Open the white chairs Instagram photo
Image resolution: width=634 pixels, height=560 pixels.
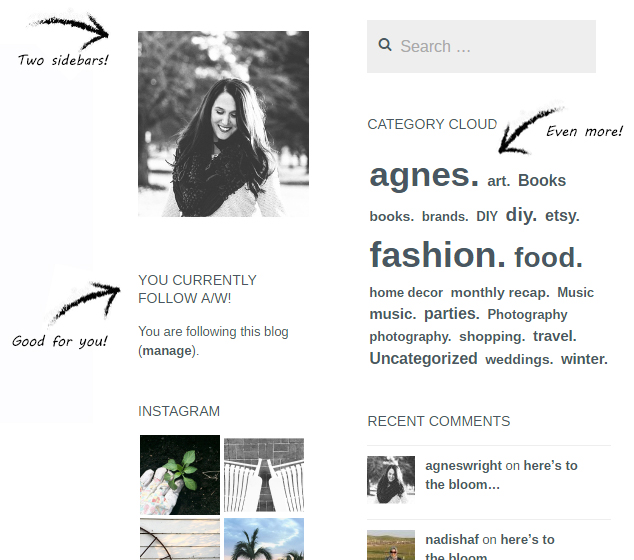[264, 475]
